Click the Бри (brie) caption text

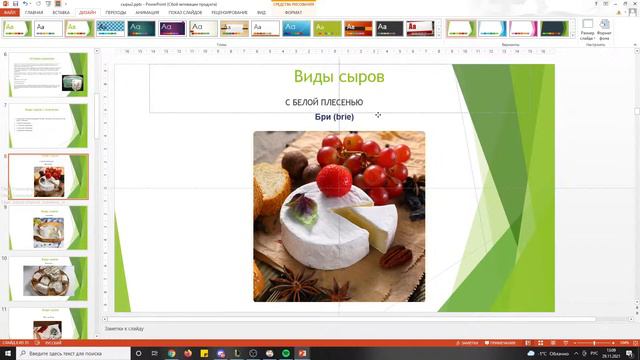pyautogui.click(x=334, y=117)
